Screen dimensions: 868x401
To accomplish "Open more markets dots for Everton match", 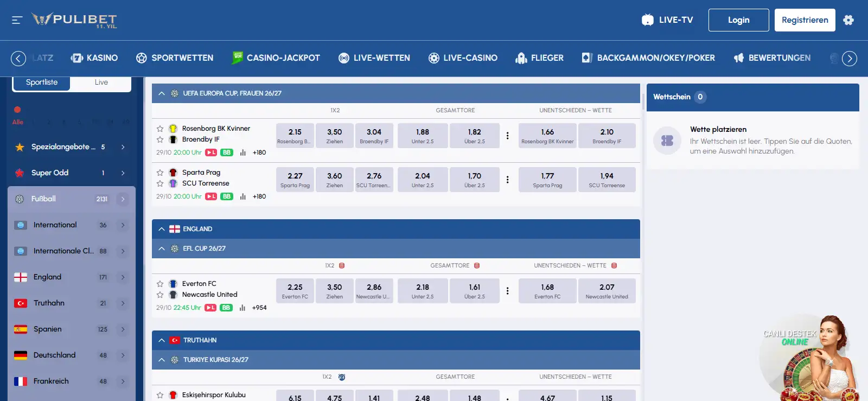I will (x=507, y=291).
